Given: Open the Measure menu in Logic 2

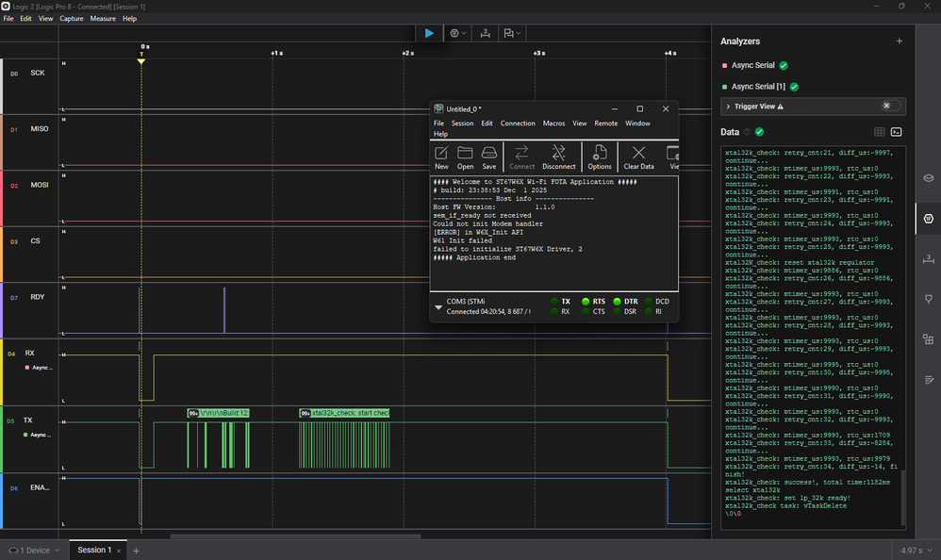Looking at the screenshot, I should (103, 18).
